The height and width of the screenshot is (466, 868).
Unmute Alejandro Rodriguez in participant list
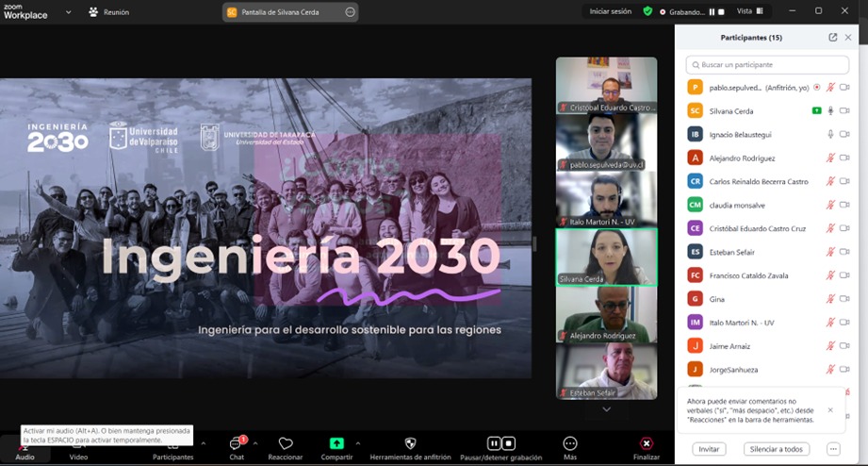[830, 158]
